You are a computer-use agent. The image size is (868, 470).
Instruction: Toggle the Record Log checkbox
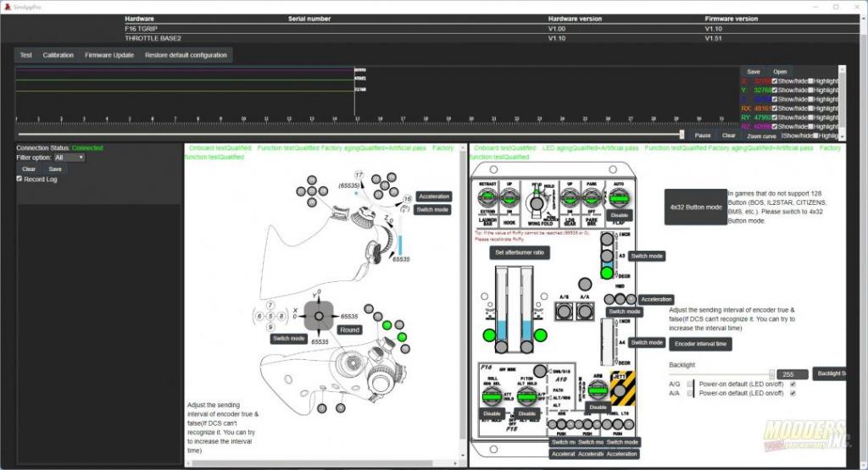coord(19,179)
